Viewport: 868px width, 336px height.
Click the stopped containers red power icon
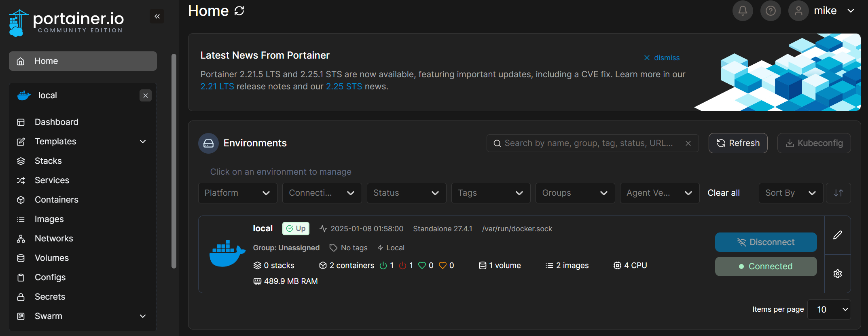pos(402,266)
